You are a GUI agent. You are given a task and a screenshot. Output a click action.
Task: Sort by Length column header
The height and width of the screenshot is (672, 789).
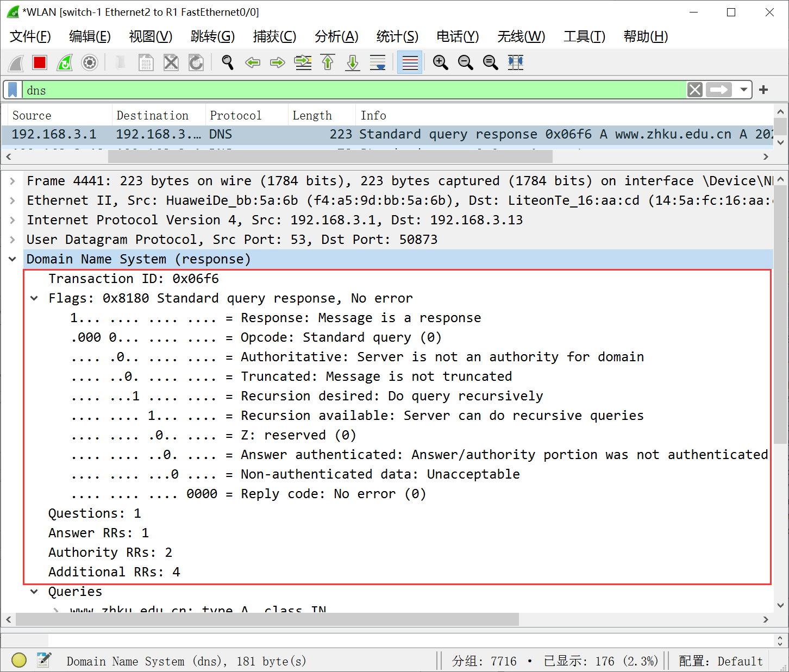coord(322,115)
